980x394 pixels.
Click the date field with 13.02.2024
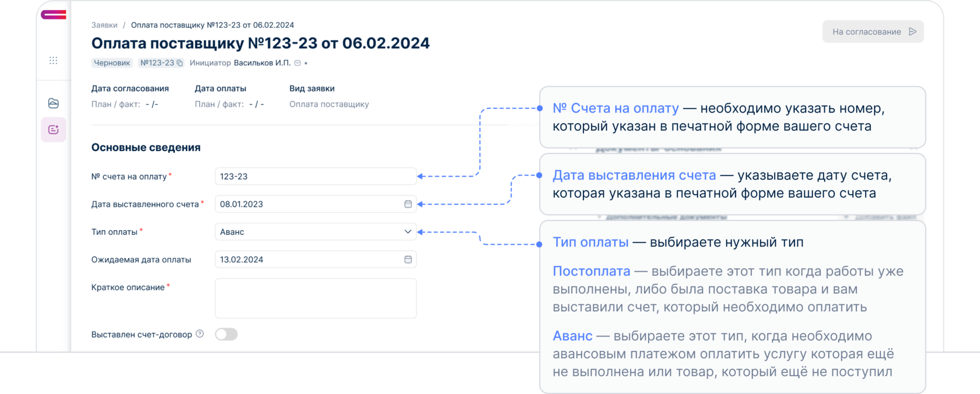316,259
